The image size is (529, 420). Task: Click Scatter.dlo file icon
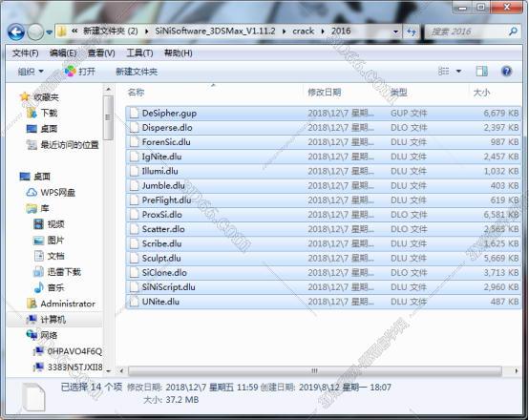(x=135, y=229)
